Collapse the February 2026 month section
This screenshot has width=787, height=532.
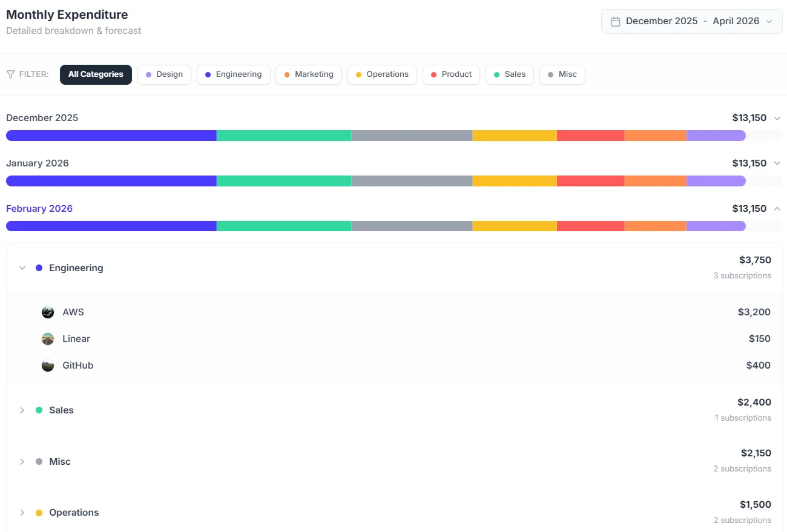(x=777, y=209)
